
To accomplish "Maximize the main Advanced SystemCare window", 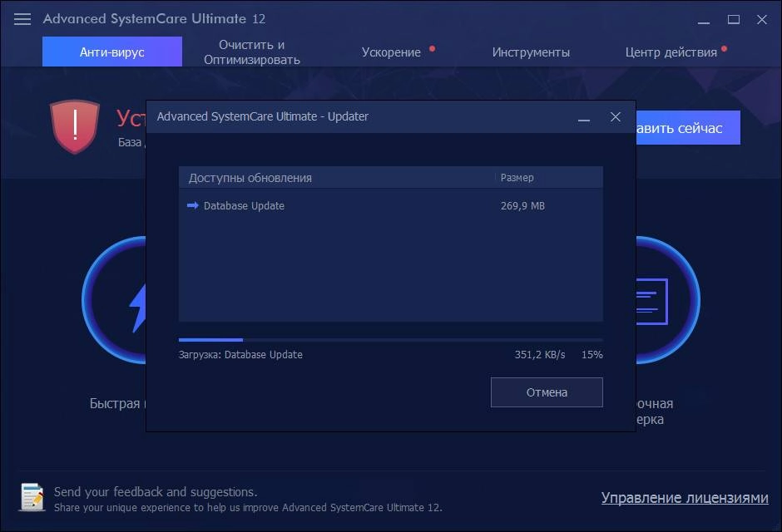I will (x=733, y=19).
